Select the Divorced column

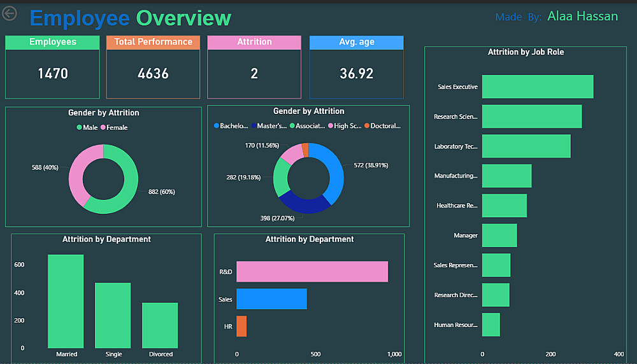160,325
